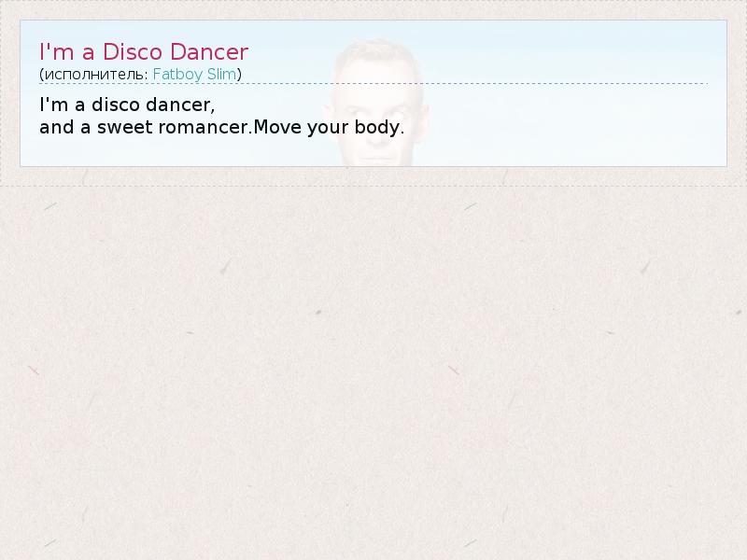Click the lyric line and a sweet romancer
747x560 pixels.
click(146, 127)
